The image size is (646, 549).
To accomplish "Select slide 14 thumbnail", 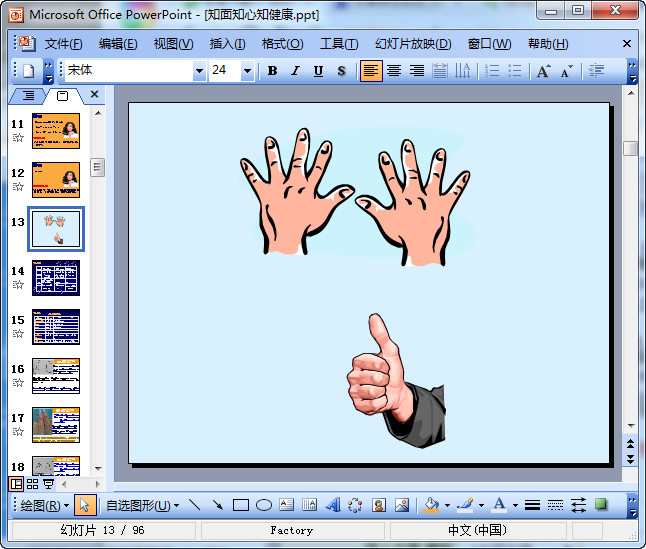I will tap(56, 278).
